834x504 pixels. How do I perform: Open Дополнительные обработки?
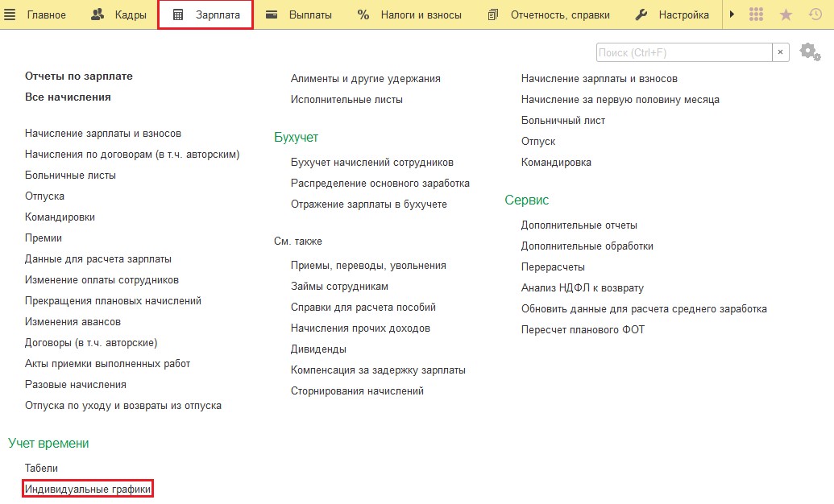point(587,246)
